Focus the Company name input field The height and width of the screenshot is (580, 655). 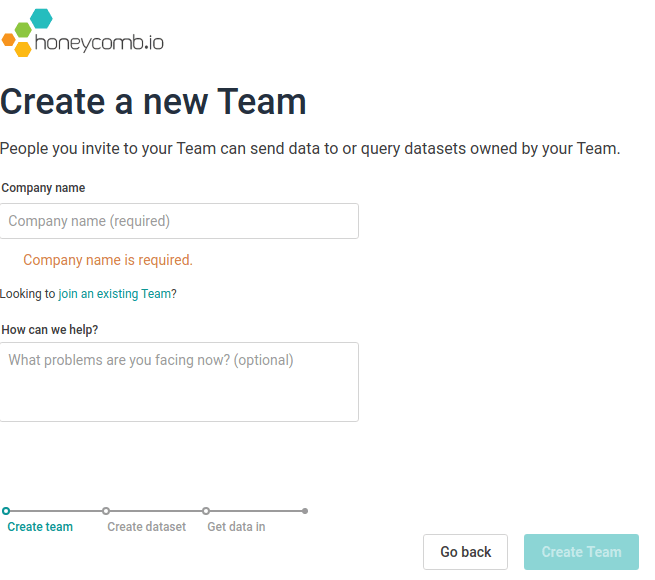179,221
